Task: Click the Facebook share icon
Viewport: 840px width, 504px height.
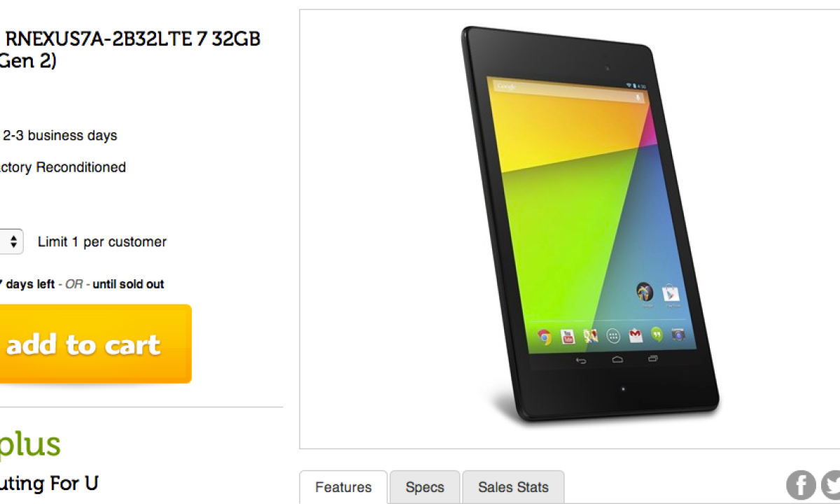Action: click(801, 485)
